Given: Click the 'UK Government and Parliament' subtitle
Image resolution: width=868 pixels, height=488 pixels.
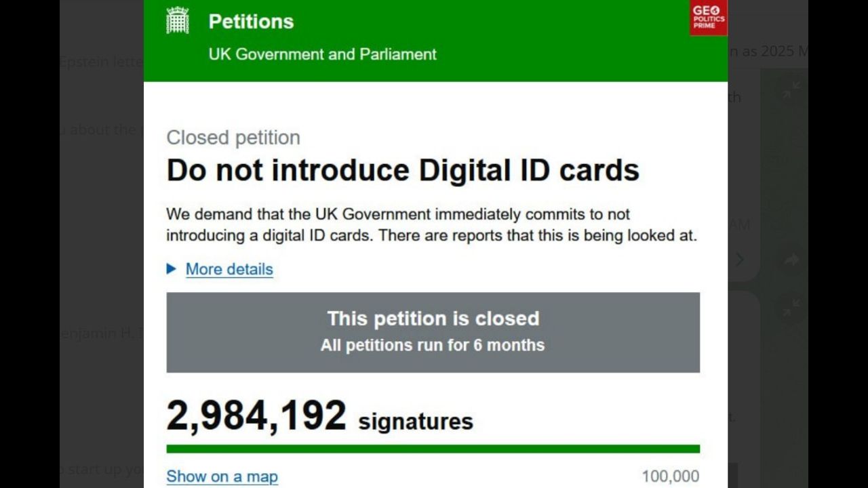Looking at the screenshot, I should pos(322,54).
